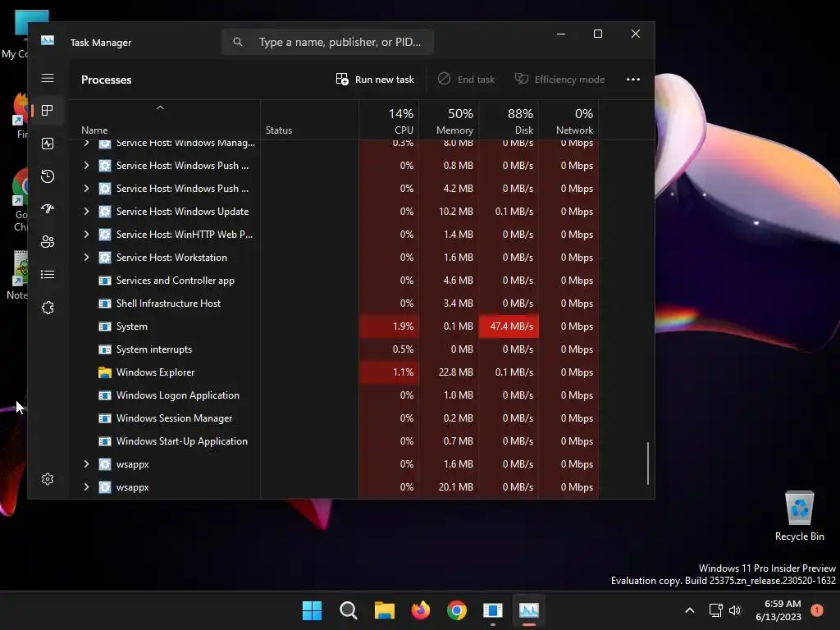Sort processes by Memory column

(449, 121)
